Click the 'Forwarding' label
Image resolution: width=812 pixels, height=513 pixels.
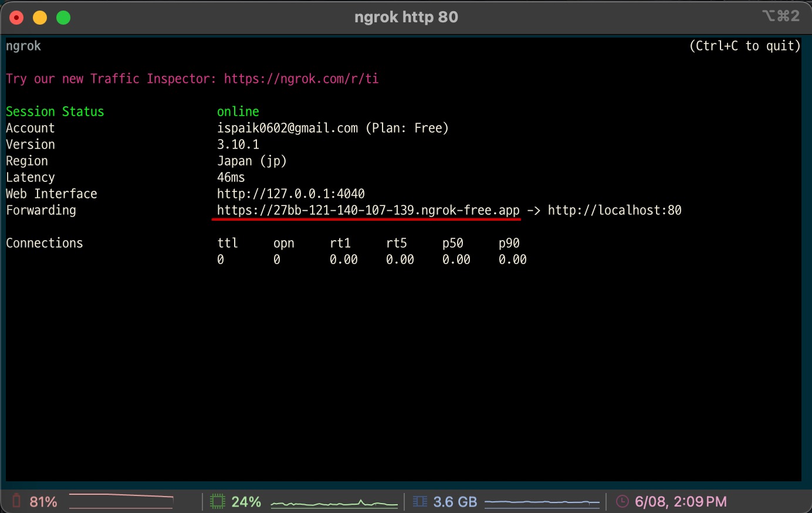click(x=41, y=210)
